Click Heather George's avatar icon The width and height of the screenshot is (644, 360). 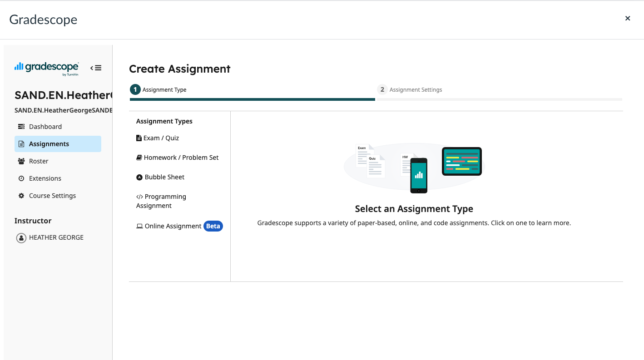(x=21, y=238)
